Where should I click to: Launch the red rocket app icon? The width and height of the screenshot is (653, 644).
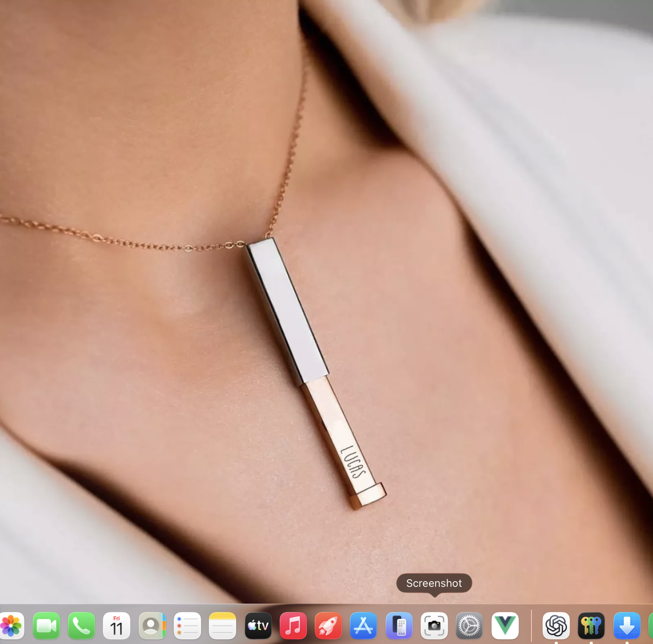(x=328, y=626)
